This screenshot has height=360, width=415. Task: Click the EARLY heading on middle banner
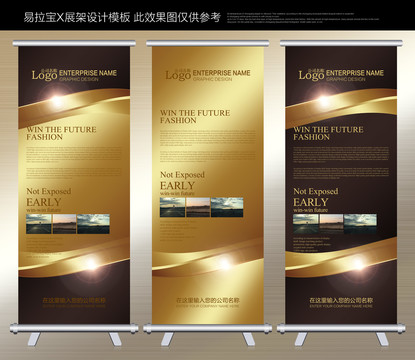[x=177, y=186]
